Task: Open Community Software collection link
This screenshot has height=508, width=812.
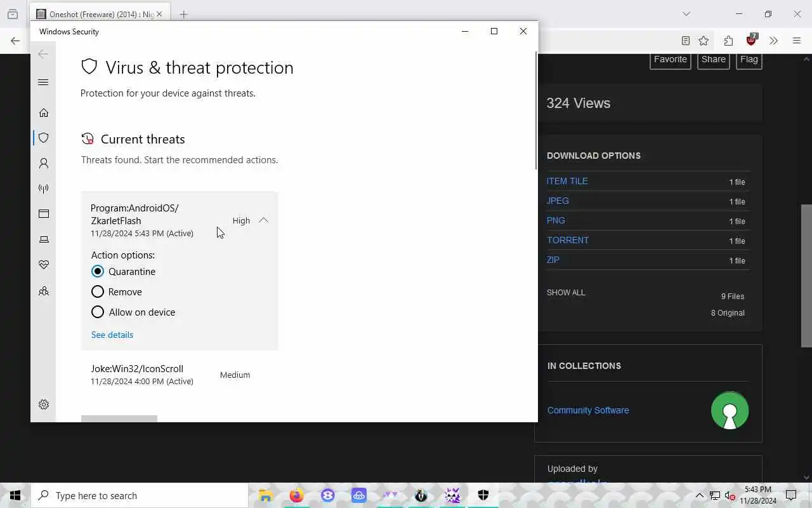Action: click(588, 410)
